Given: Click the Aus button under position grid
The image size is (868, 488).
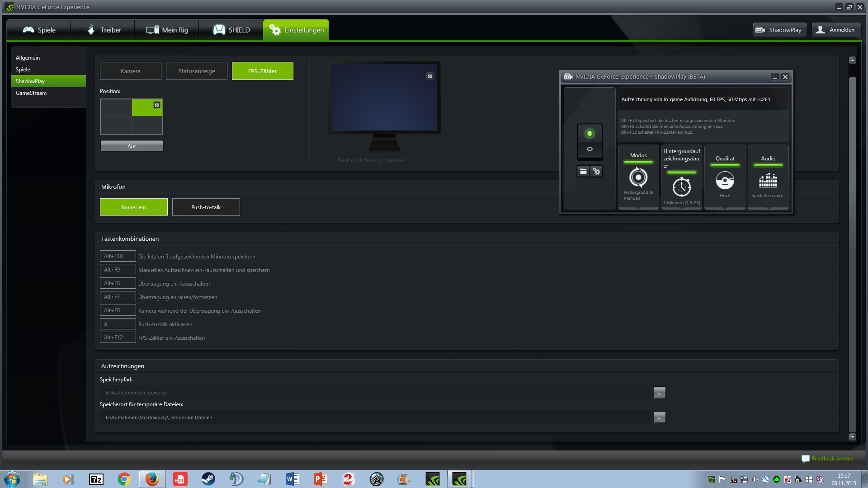Looking at the screenshot, I should click(x=132, y=146).
